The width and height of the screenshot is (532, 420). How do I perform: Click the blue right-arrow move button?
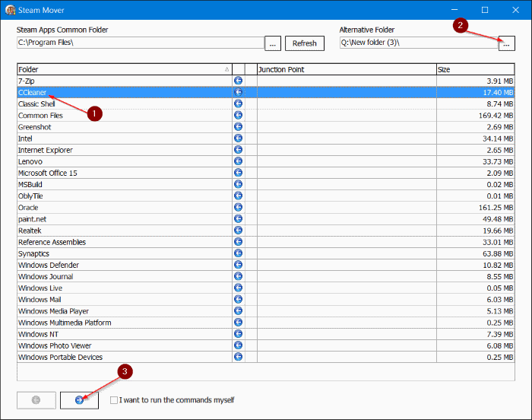click(79, 400)
